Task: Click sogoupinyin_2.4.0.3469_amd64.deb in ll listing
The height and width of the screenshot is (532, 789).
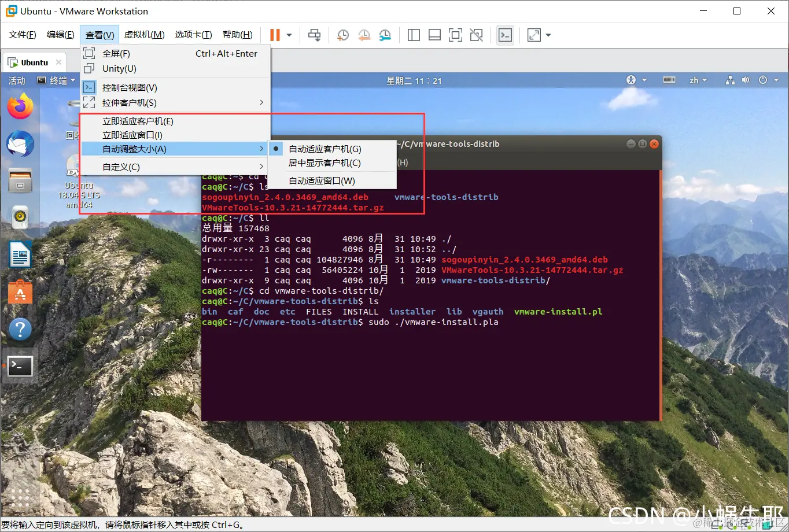Action: (525, 260)
